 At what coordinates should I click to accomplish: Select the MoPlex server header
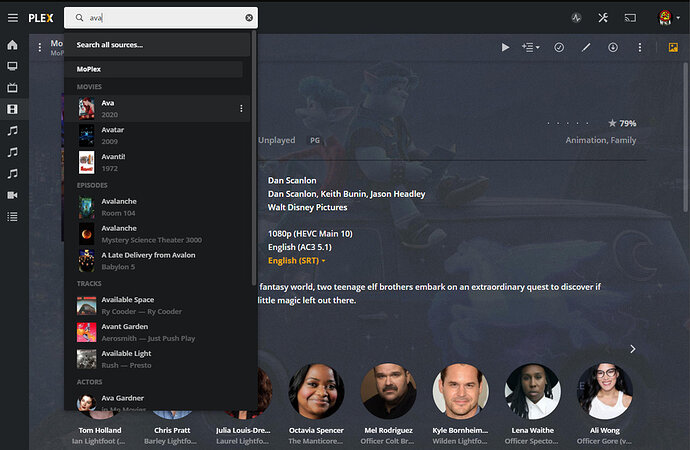[x=154, y=69]
